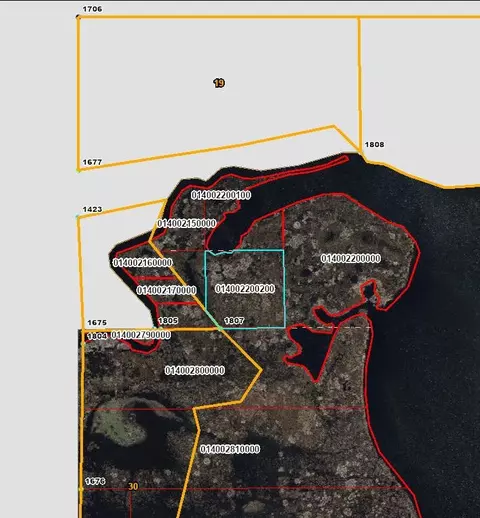
Task: Select point label 1805
Action: point(168,321)
